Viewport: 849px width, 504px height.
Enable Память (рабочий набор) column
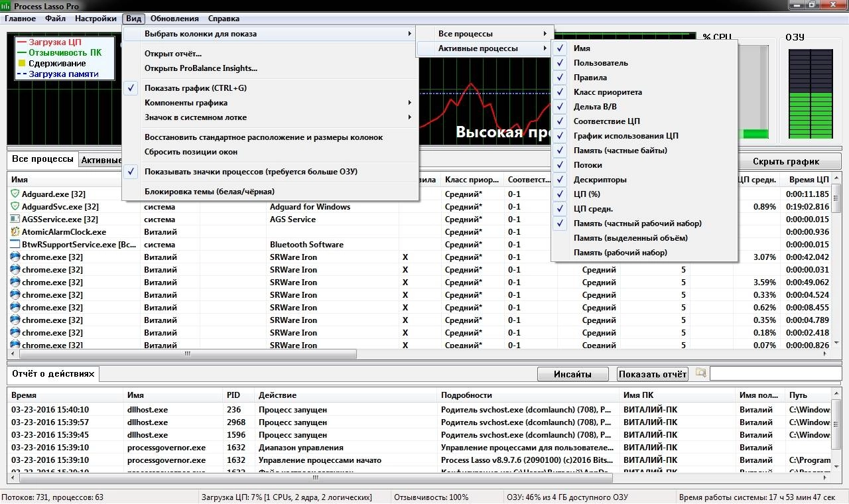[x=644, y=253]
